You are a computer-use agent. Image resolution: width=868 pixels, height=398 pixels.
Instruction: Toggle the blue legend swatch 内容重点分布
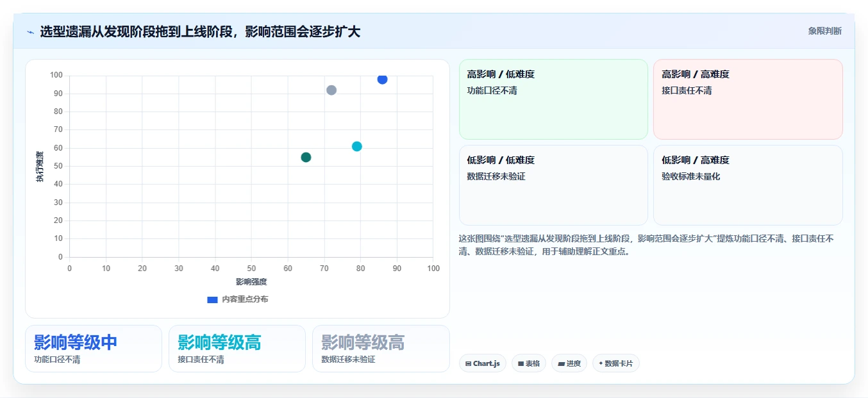[x=212, y=299]
